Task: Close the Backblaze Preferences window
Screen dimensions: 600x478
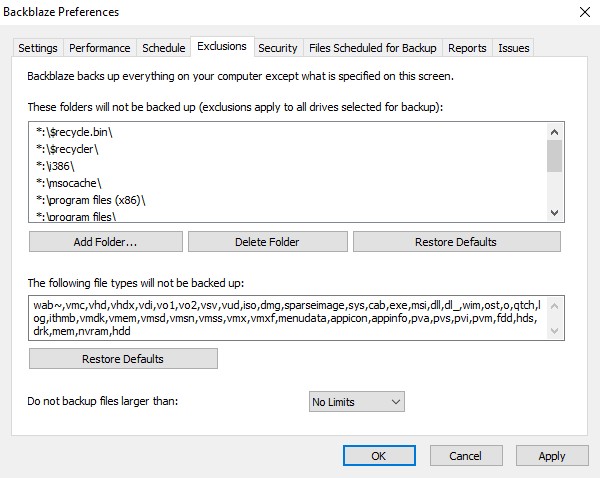Action: [585, 12]
